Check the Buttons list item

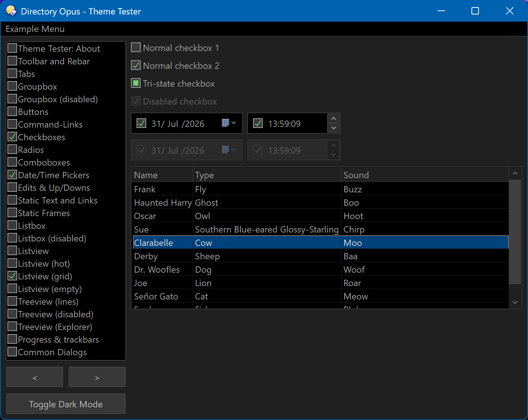12,112
